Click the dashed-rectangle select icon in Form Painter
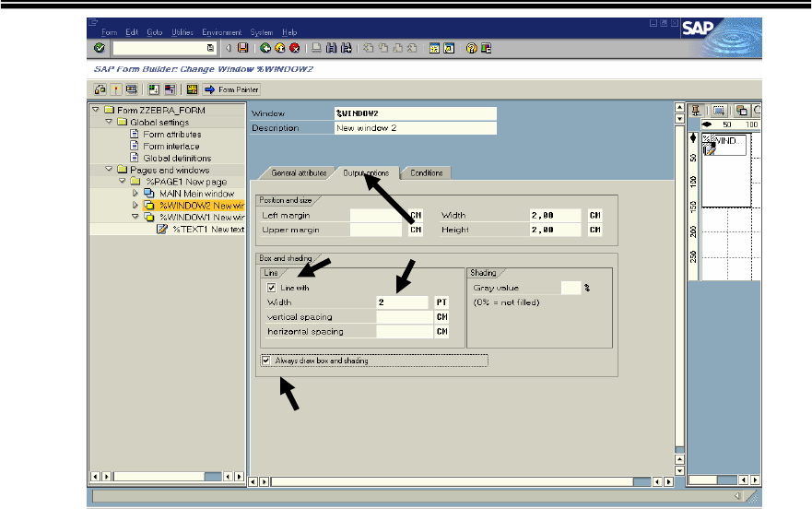Viewport: 812px width, 509px height. coord(718,110)
